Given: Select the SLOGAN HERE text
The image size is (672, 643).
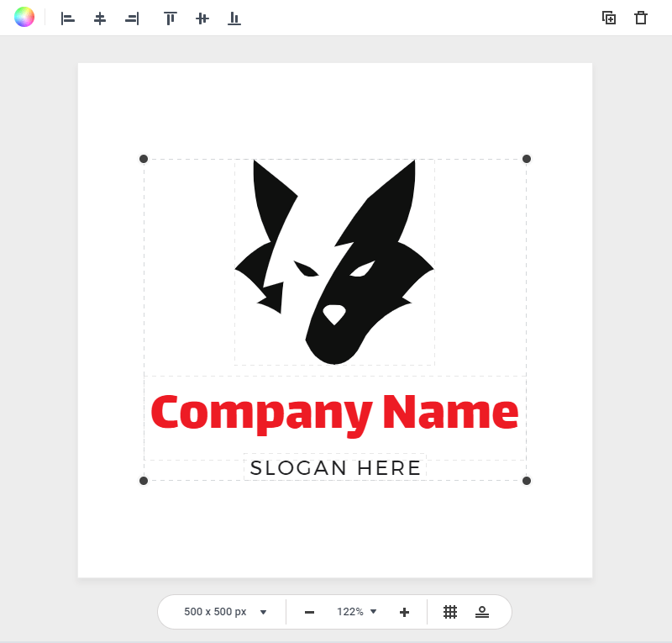Looking at the screenshot, I should (x=335, y=468).
